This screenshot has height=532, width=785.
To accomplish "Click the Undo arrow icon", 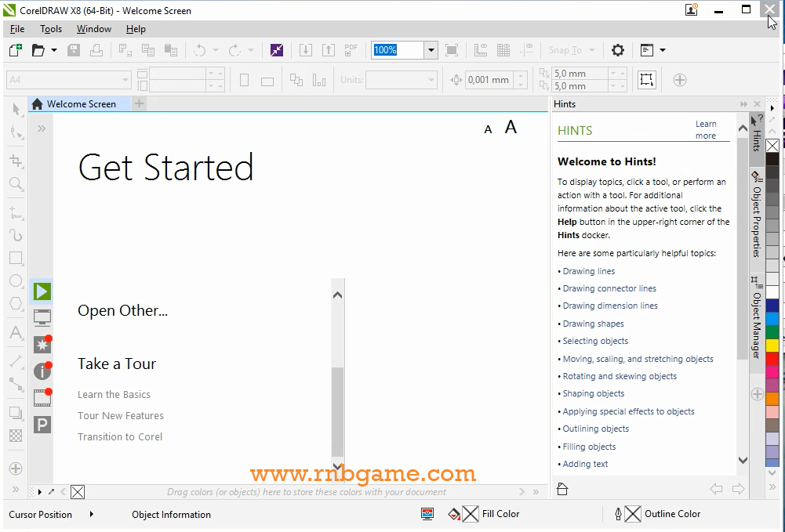I will (200, 50).
